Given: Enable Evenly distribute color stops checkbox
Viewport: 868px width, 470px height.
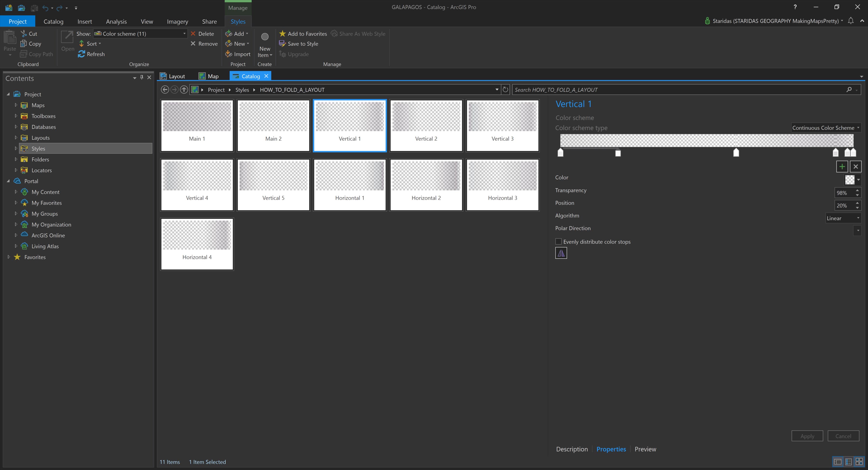Looking at the screenshot, I should point(558,242).
